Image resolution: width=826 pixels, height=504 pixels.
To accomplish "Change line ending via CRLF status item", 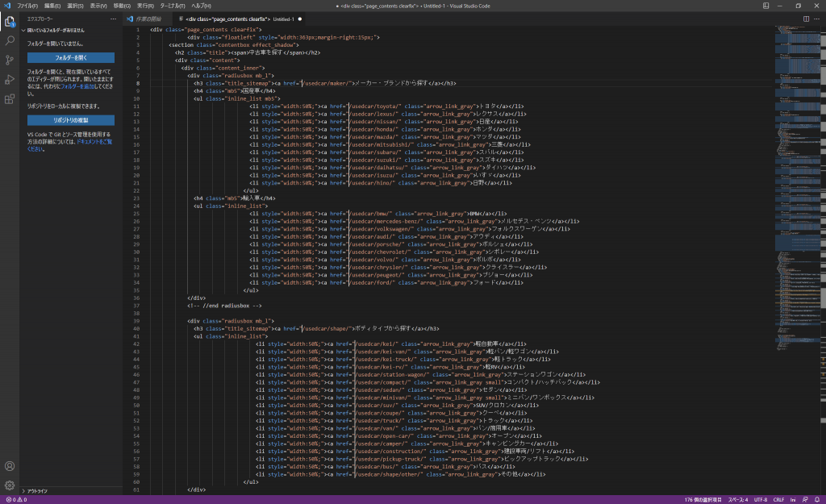I will 778,500.
